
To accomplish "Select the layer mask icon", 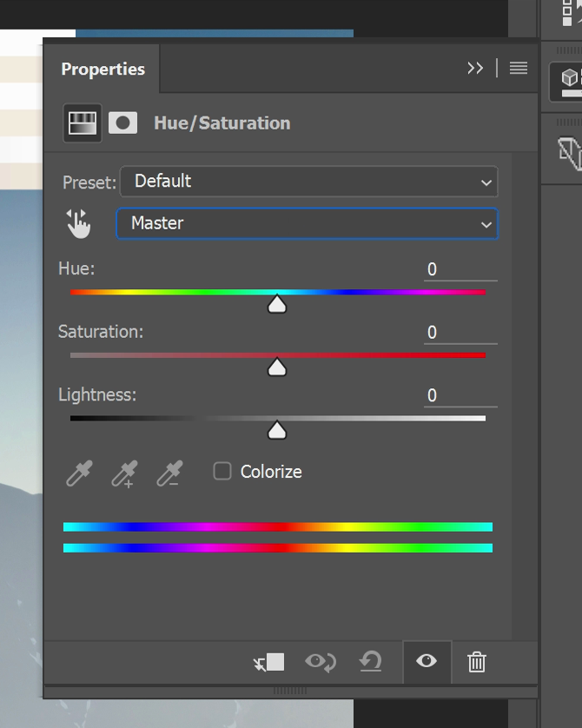I will pyautogui.click(x=123, y=123).
